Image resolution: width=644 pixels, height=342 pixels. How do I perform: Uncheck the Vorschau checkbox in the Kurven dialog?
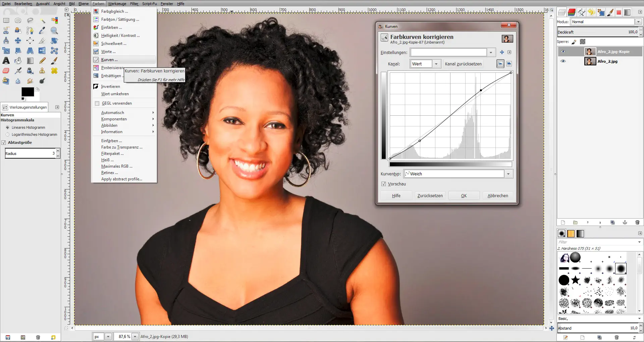[383, 184]
